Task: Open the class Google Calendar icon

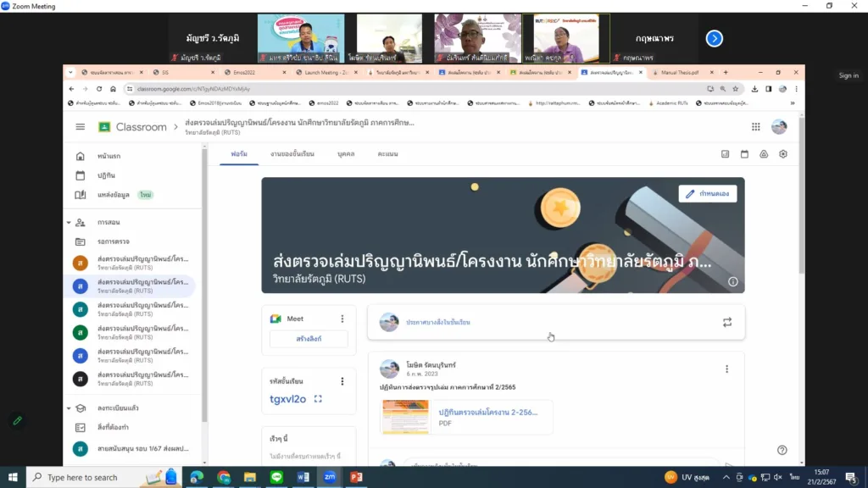Action: [x=744, y=154]
